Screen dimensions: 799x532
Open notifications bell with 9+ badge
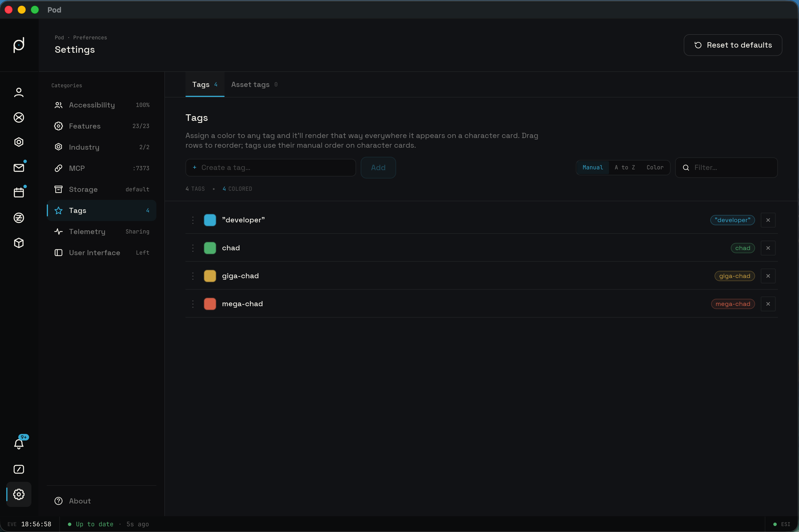19,444
